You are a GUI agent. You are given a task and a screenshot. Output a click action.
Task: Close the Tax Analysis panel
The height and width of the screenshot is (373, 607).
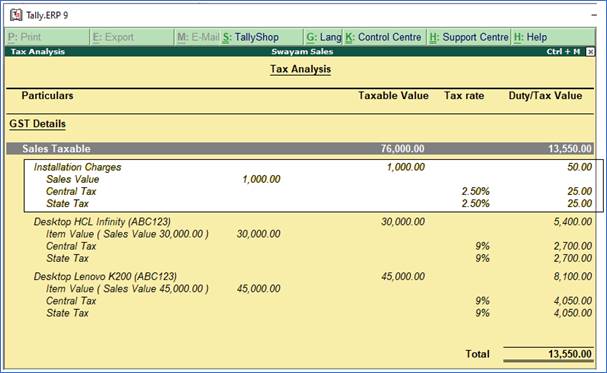click(590, 51)
